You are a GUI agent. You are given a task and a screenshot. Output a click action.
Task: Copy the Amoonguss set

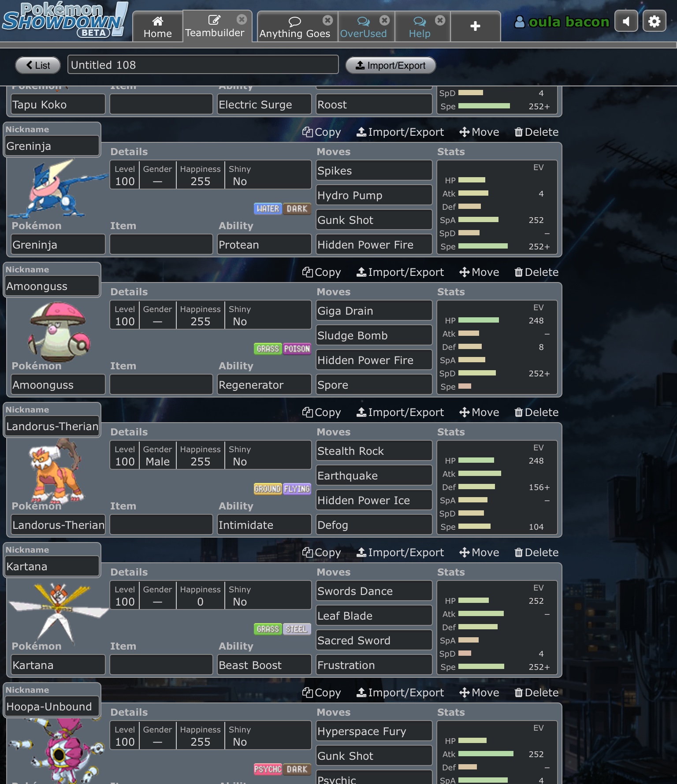coord(321,272)
